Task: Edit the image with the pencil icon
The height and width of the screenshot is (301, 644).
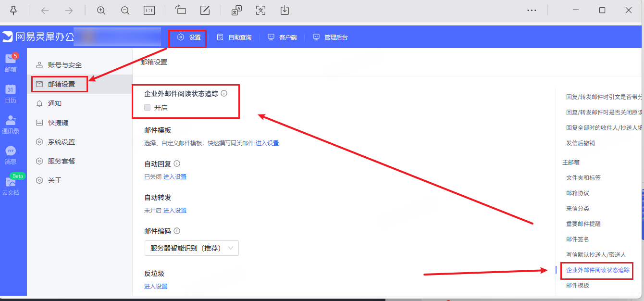Action: (x=205, y=10)
